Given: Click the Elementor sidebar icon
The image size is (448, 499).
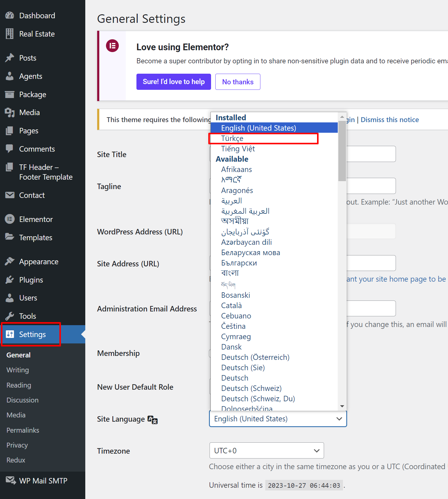Looking at the screenshot, I should 10,219.
